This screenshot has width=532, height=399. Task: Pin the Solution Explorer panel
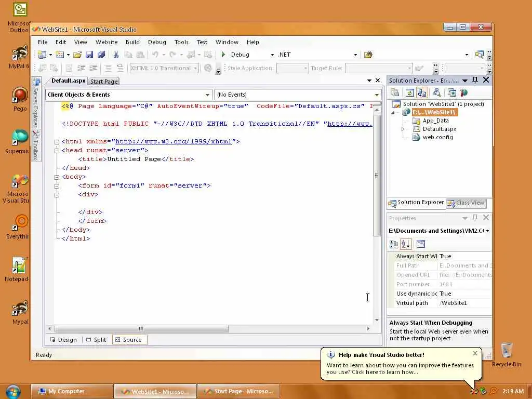click(x=475, y=80)
